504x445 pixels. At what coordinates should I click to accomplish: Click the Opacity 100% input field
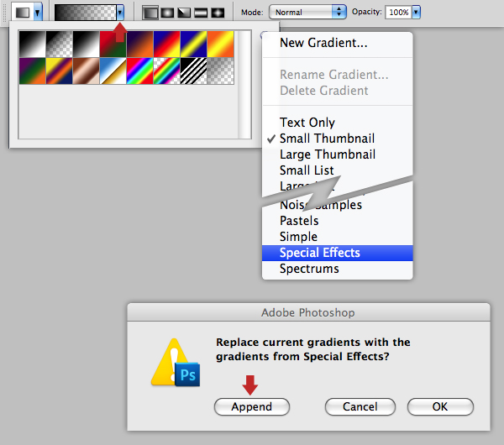(x=398, y=13)
